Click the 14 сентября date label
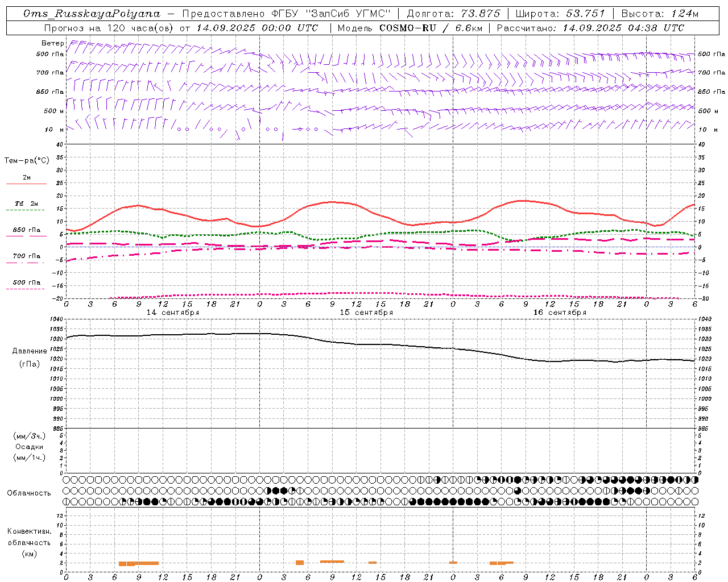The image size is (728, 582). click(x=172, y=313)
